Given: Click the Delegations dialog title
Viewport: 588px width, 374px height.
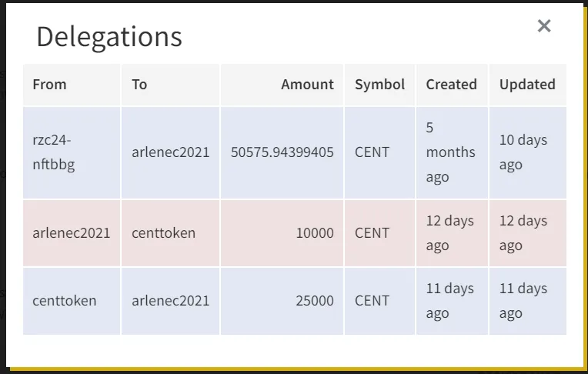Looking at the screenshot, I should [x=109, y=37].
